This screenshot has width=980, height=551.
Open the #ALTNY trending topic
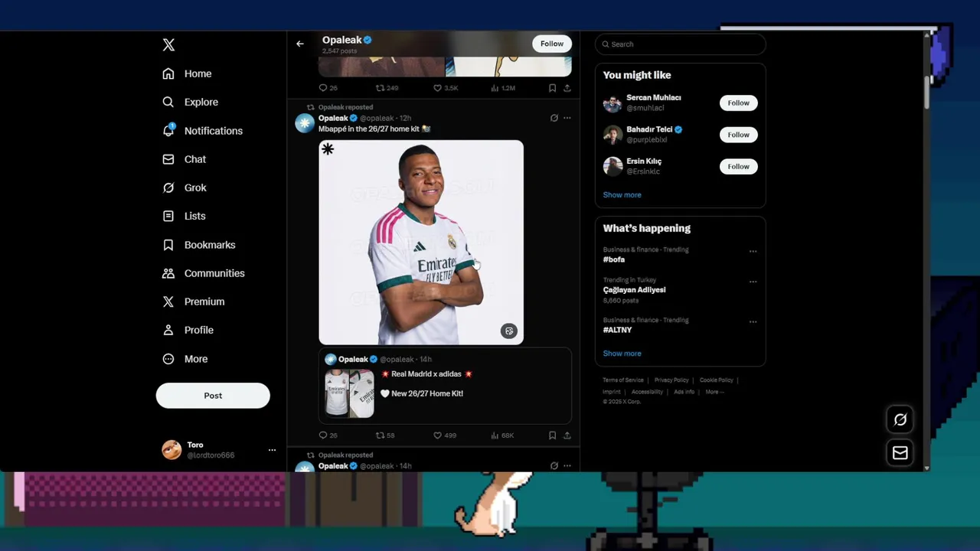coord(617,330)
